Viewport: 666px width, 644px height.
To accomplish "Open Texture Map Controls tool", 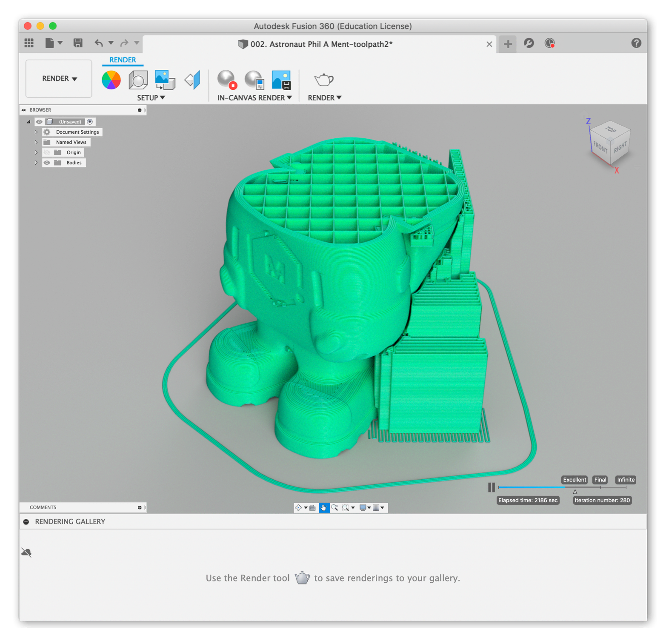I will click(x=192, y=80).
